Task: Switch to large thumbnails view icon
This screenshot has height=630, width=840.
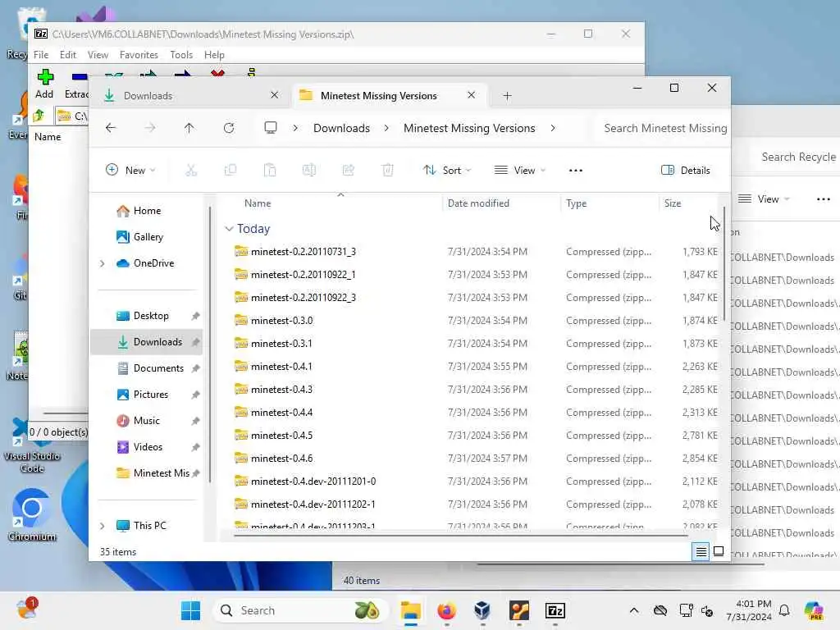Action: click(719, 551)
